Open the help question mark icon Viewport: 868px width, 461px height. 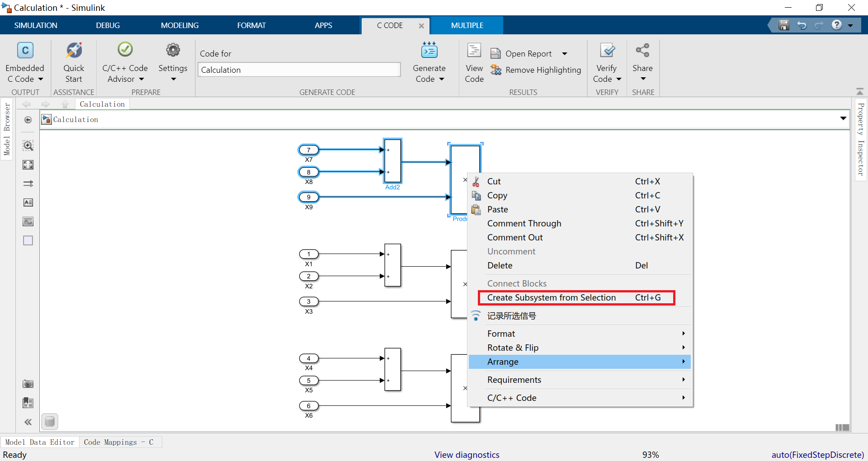[837, 25]
